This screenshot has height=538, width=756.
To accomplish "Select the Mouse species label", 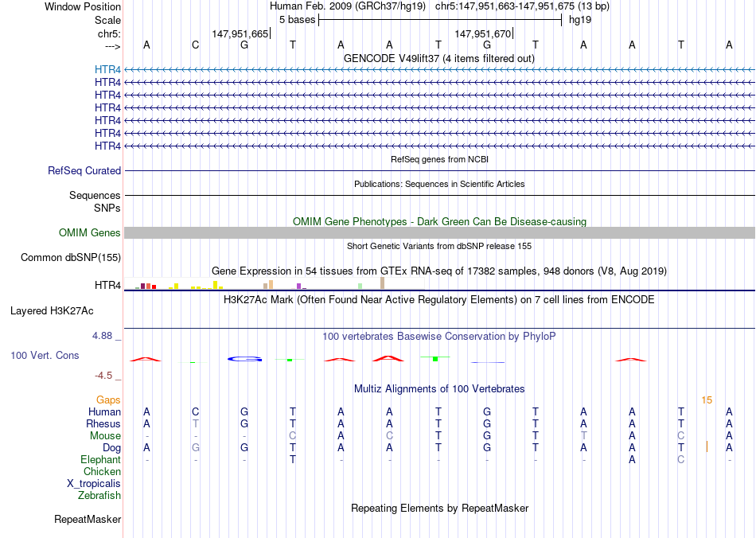I will [105, 436].
